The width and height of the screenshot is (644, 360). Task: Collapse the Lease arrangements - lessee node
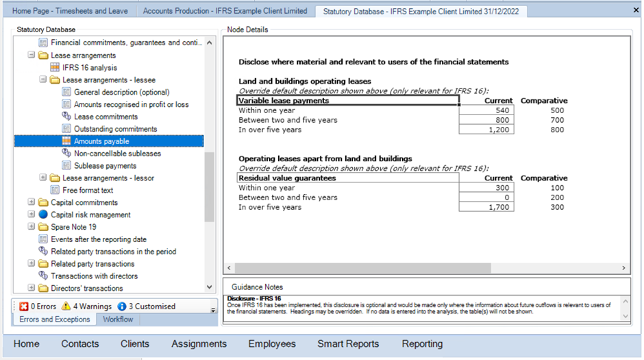click(42, 80)
